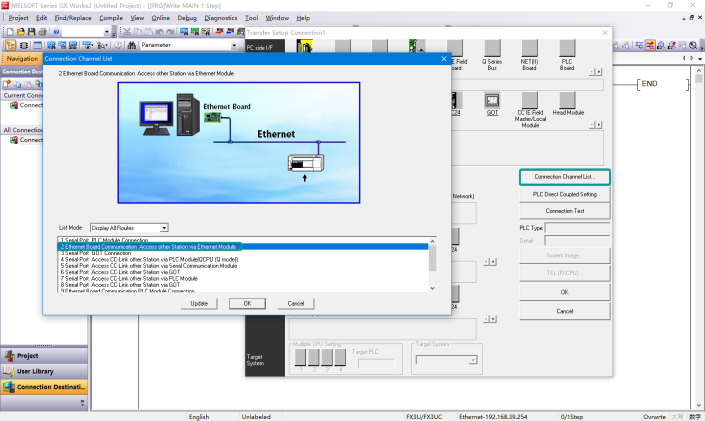
Task: Open the Compile menu
Action: 110,18
